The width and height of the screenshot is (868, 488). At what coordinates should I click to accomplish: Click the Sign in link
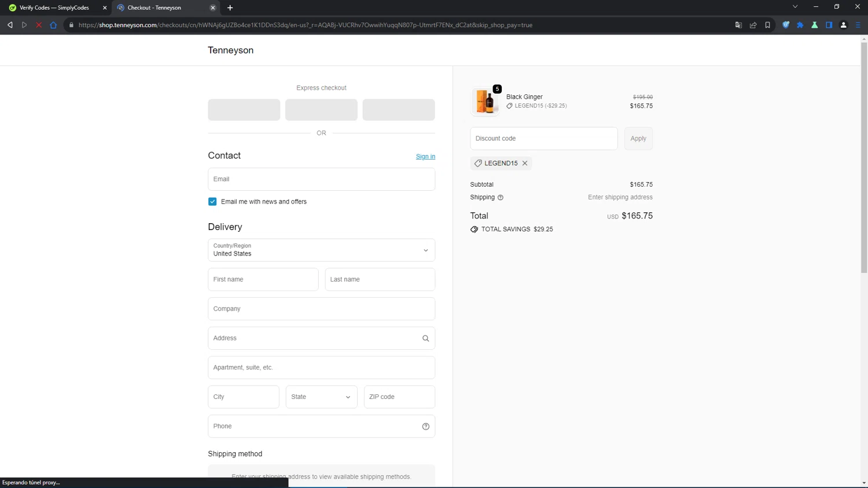click(425, 157)
